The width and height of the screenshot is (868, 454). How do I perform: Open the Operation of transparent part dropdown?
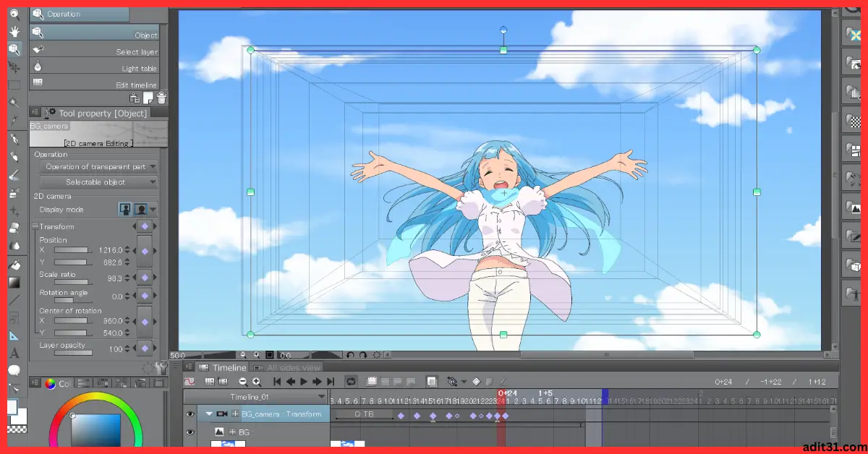click(x=98, y=167)
